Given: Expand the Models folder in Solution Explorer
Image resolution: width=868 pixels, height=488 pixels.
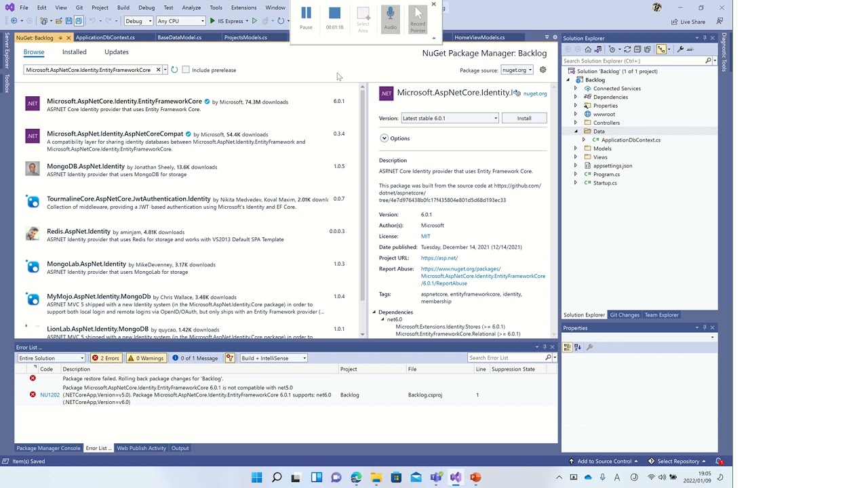Looking at the screenshot, I should tap(576, 148).
